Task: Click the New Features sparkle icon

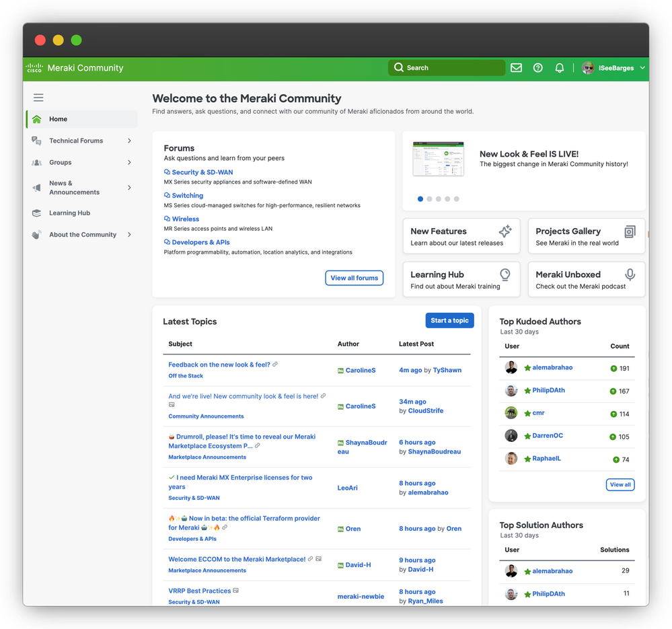Action: click(505, 231)
